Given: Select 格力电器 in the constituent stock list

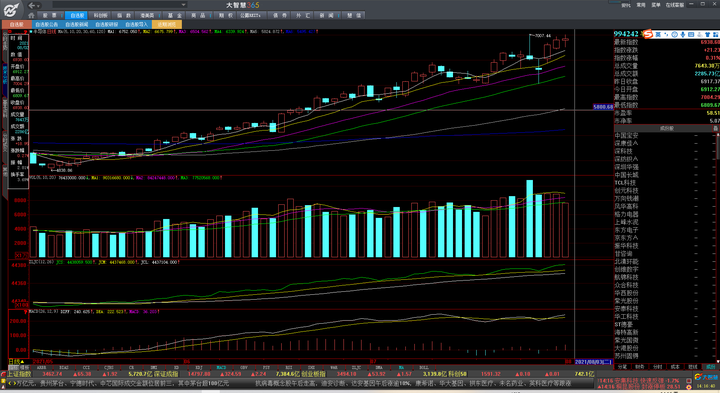Looking at the screenshot, I should pyautogui.click(x=626, y=214).
